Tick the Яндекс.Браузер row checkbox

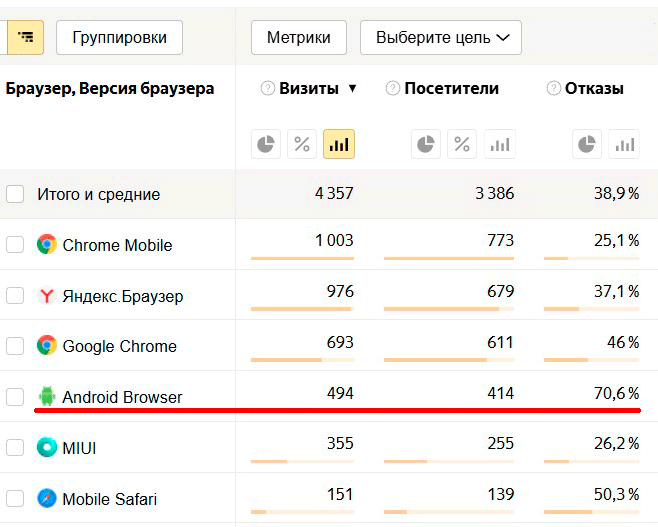pyautogui.click(x=15, y=296)
